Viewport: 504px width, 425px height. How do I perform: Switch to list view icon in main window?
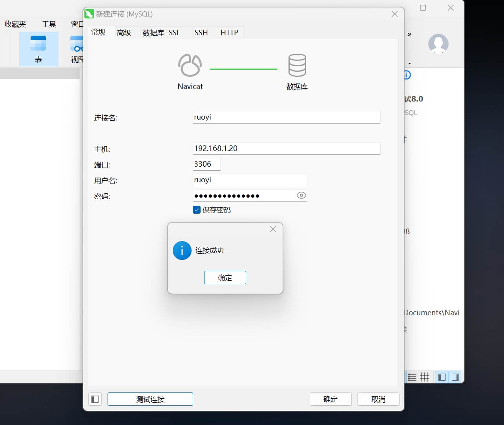click(x=412, y=377)
